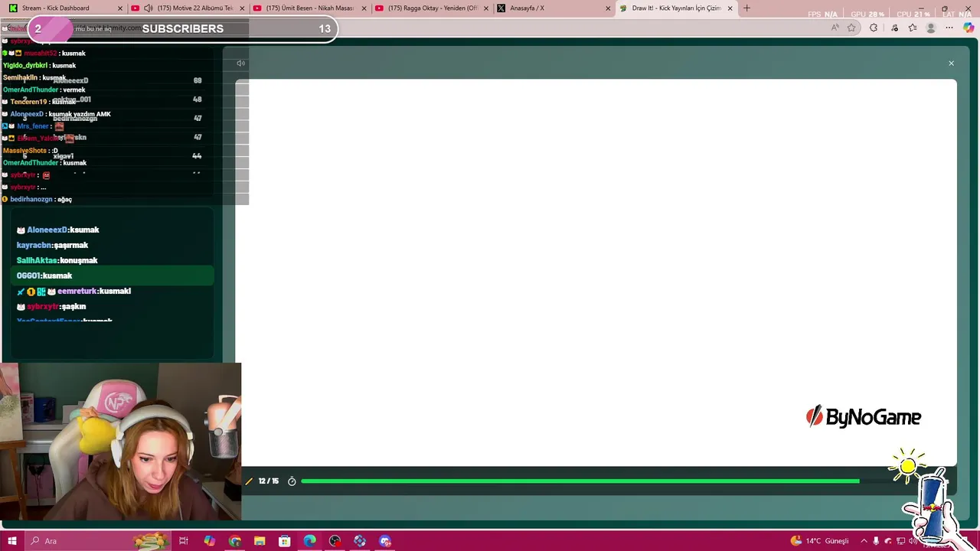
Task: Select the pencil icon beside 12/15
Action: [x=249, y=481]
